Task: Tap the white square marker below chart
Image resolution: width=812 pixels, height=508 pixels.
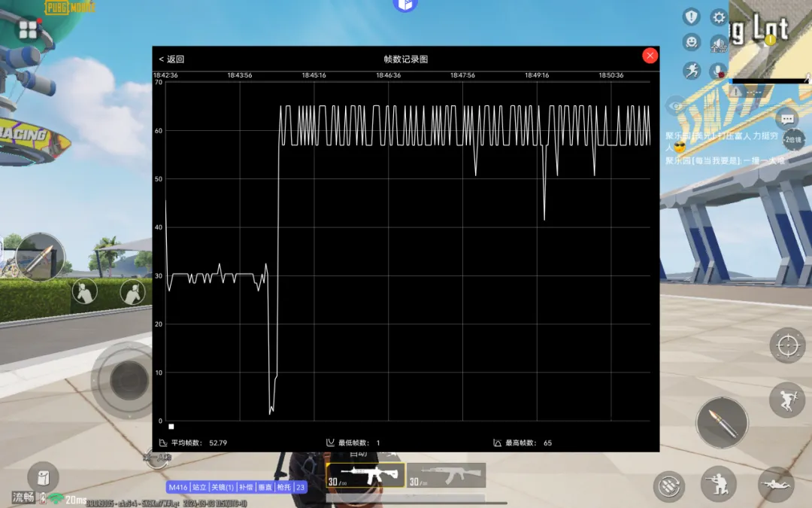Action: point(171,427)
